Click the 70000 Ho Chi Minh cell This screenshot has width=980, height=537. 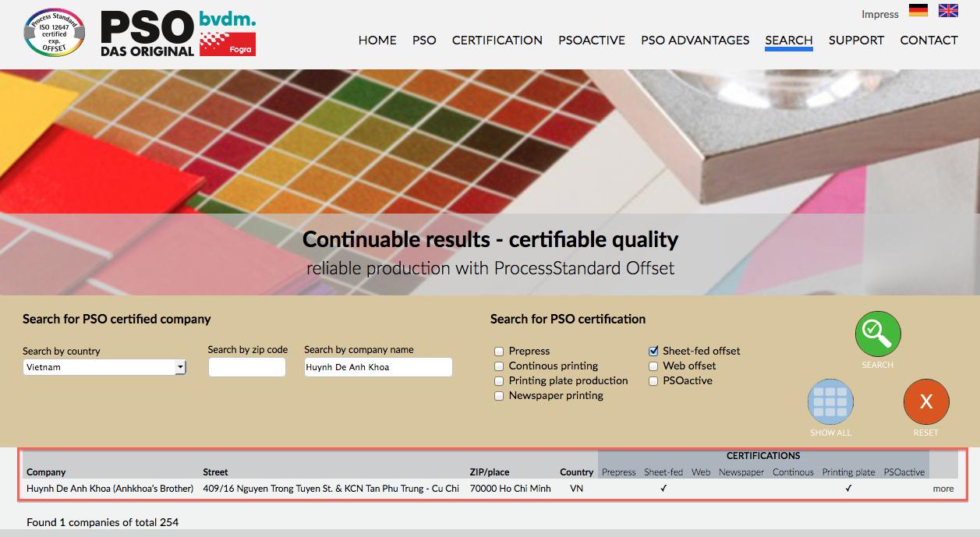pyautogui.click(x=511, y=489)
